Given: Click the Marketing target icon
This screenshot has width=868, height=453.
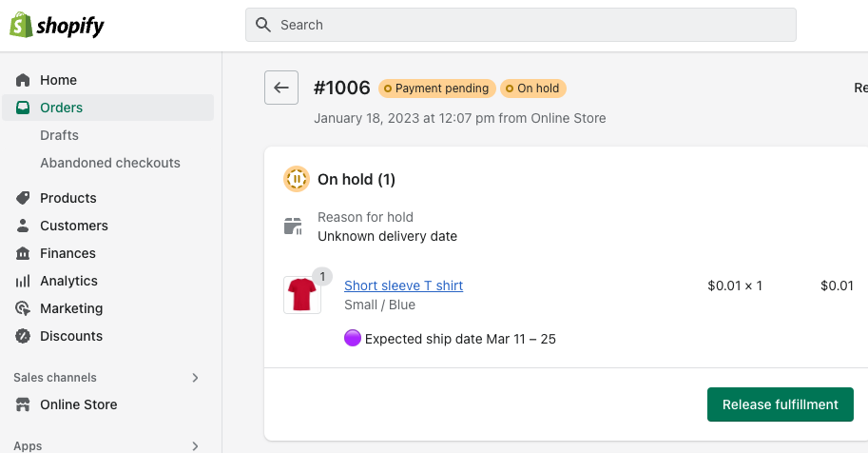Looking at the screenshot, I should pos(23,308).
